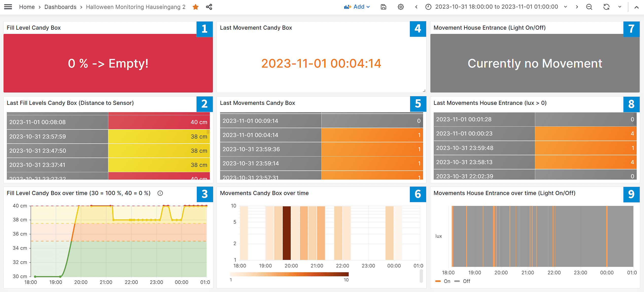The width and height of the screenshot is (644, 292).
Task: Refresh the dashboard
Action: click(x=606, y=7)
